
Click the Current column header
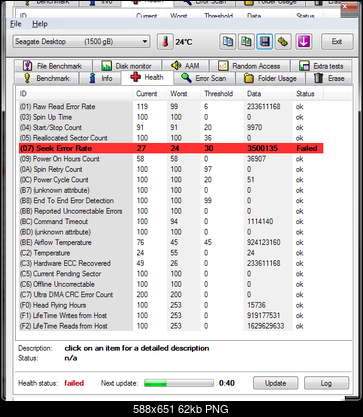pos(150,94)
